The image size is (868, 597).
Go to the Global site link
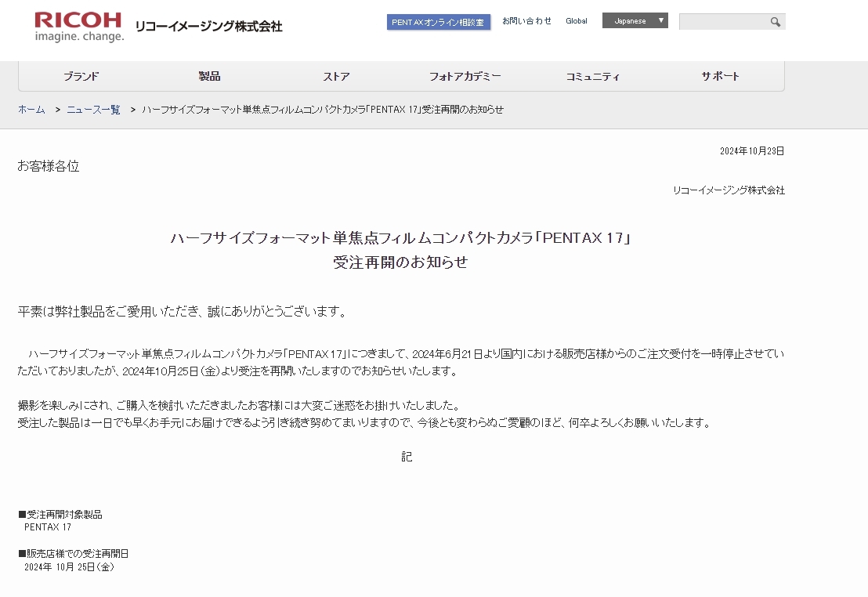577,21
